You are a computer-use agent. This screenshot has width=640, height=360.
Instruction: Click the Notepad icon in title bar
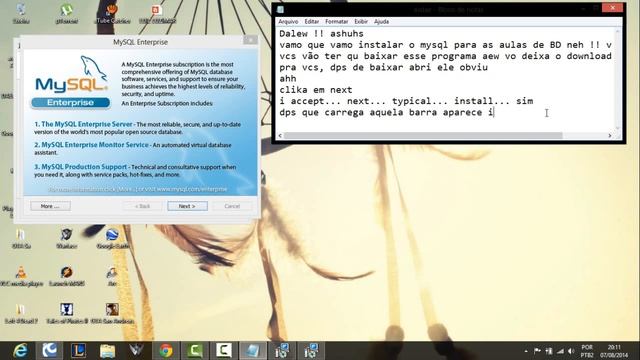point(280,9)
